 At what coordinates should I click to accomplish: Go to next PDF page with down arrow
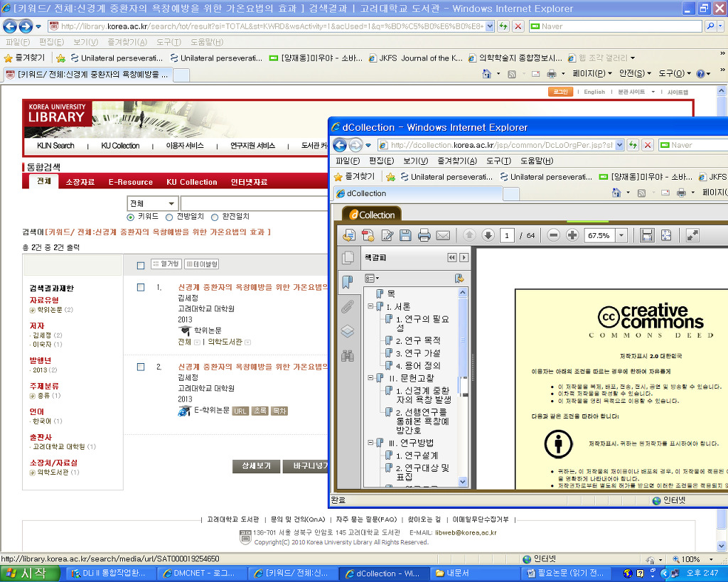point(488,235)
